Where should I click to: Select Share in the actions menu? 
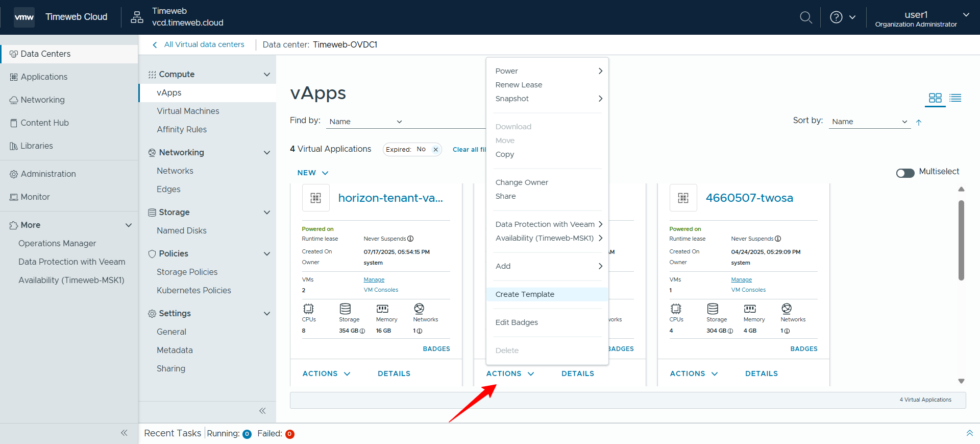pyautogui.click(x=547, y=196)
